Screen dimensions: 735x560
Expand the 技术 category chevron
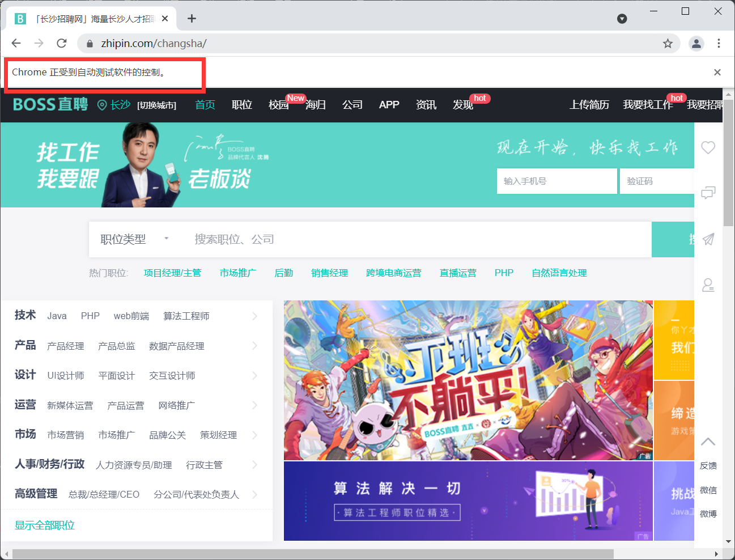click(x=254, y=316)
